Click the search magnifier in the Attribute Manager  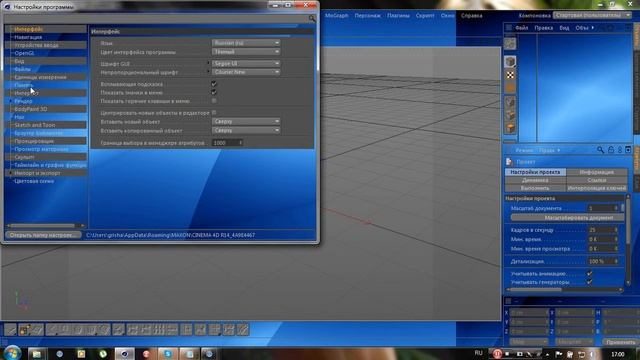click(x=600, y=150)
